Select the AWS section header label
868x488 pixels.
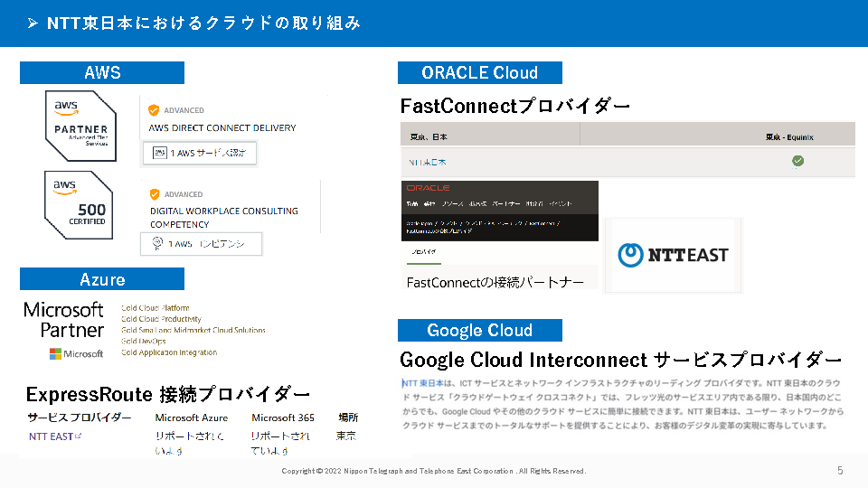pyautogui.click(x=102, y=73)
